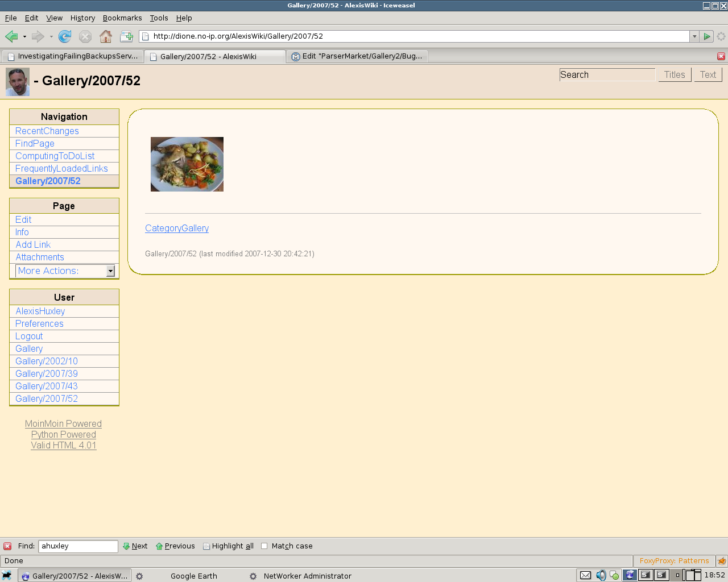728x582 pixels.
Task: Follow the CategoryGallery link
Action: click(177, 228)
